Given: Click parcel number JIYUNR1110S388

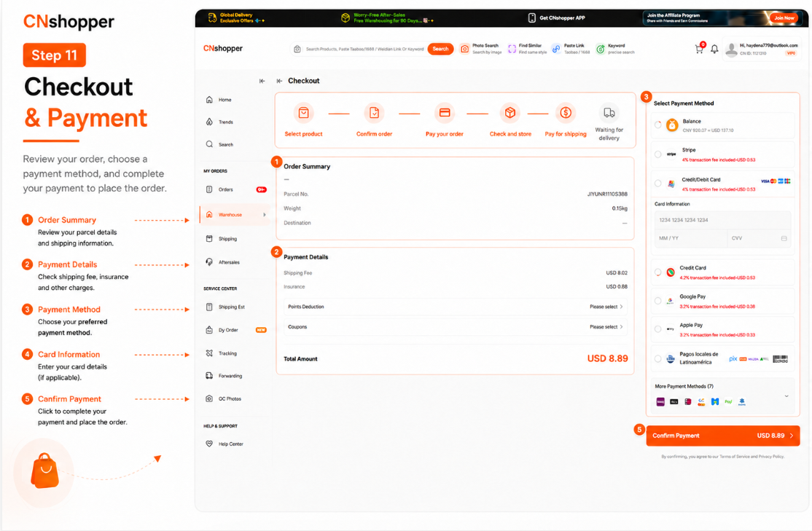Looking at the screenshot, I should tap(607, 194).
